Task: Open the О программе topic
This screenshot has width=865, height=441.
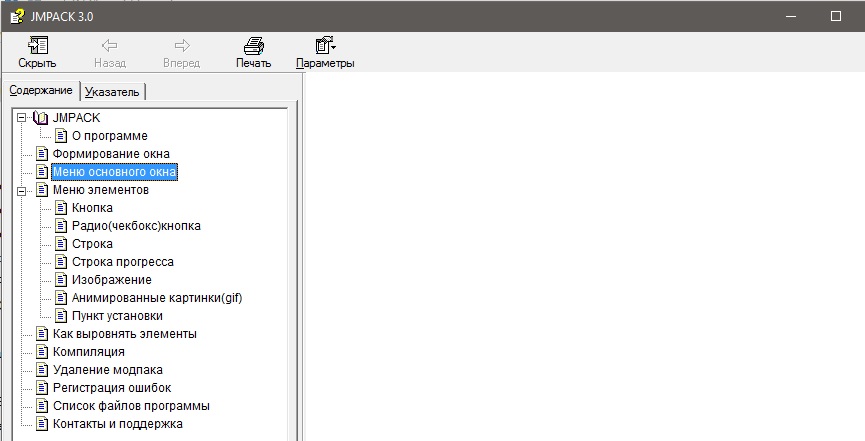Action: point(110,136)
